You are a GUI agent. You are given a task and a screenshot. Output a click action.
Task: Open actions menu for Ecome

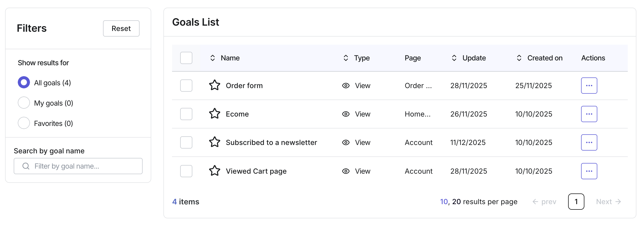pos(589,114)
